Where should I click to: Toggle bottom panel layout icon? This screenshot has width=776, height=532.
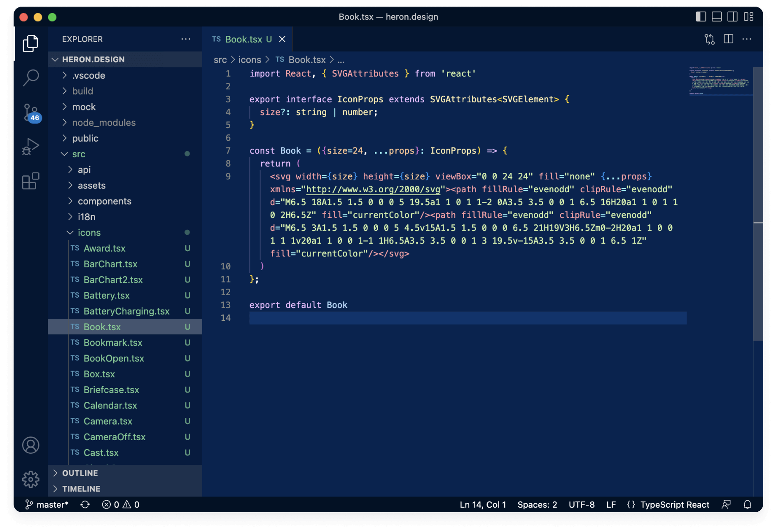click(x=717, y=16)
